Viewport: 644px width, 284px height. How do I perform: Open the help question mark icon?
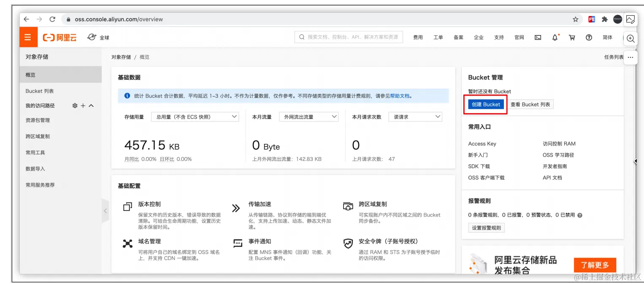click(x=589, y=37)
